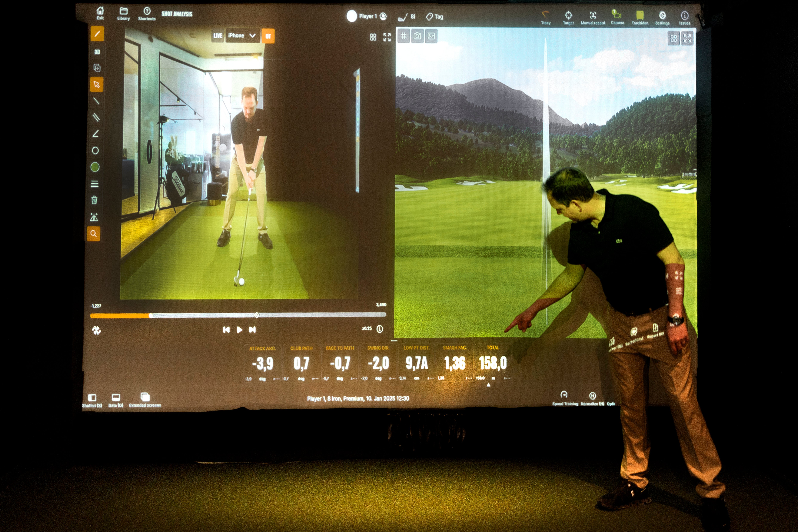Toggle the 3D view button
This screenshot has height=532, width=798.
[97, 52]
